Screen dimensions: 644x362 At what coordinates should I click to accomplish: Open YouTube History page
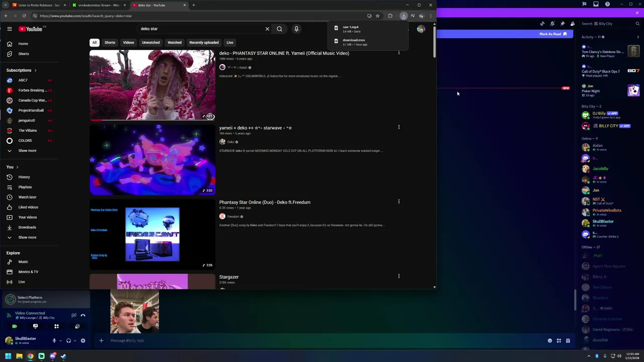24,177
